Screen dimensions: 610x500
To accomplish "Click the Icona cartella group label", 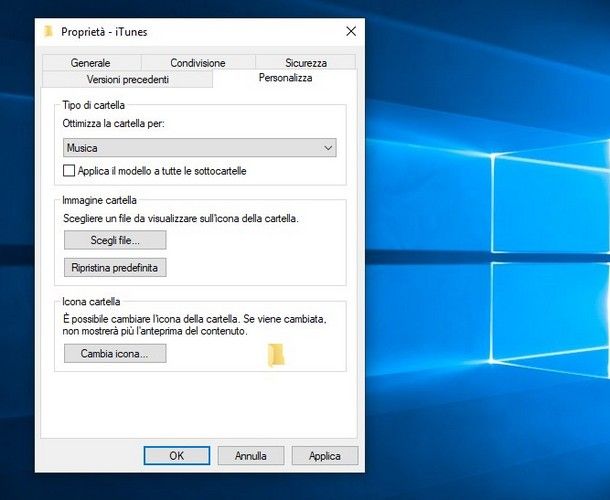I will coord(91,302).
